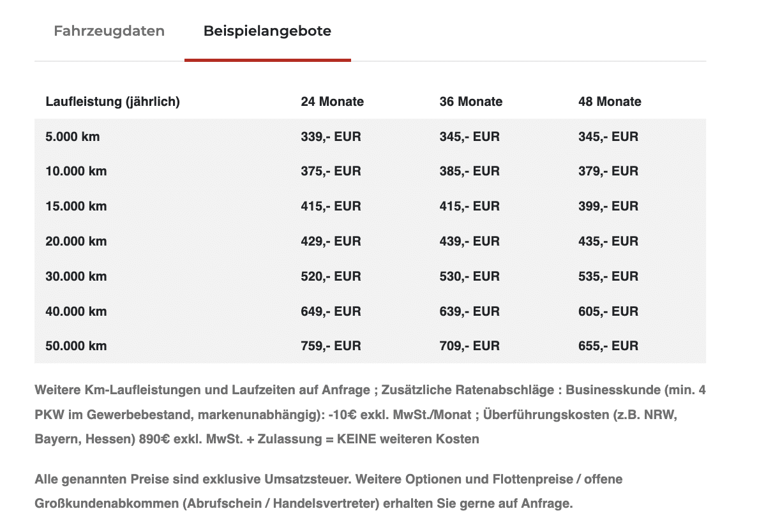Click the 520,- EUR price cell
The height and width of the screenshot is (532, 766).
(x=331, y=276)
